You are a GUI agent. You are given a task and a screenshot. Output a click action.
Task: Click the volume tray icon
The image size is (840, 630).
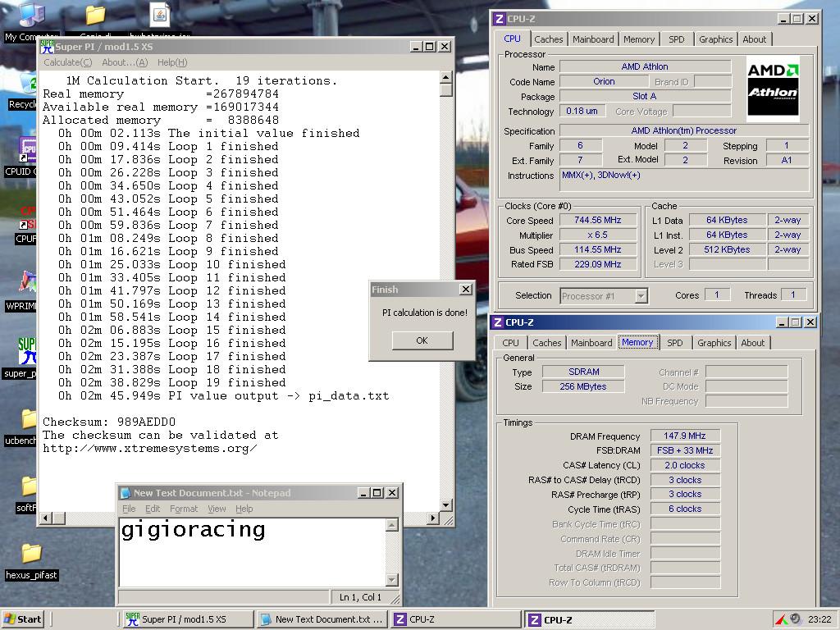[795, 619]
